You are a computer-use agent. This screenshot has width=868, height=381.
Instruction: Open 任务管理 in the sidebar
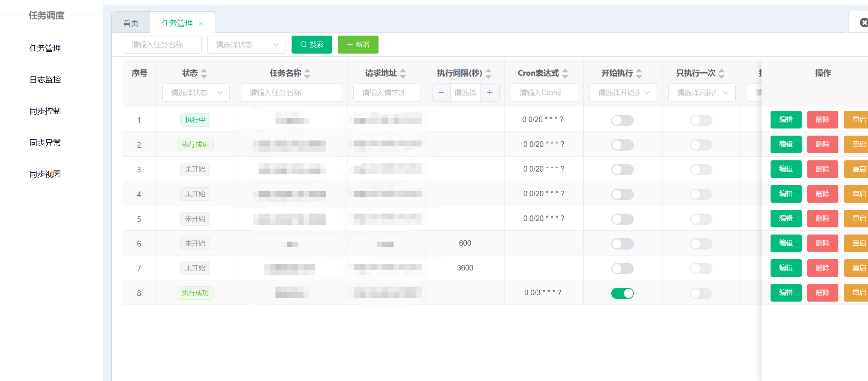(45, 48)
